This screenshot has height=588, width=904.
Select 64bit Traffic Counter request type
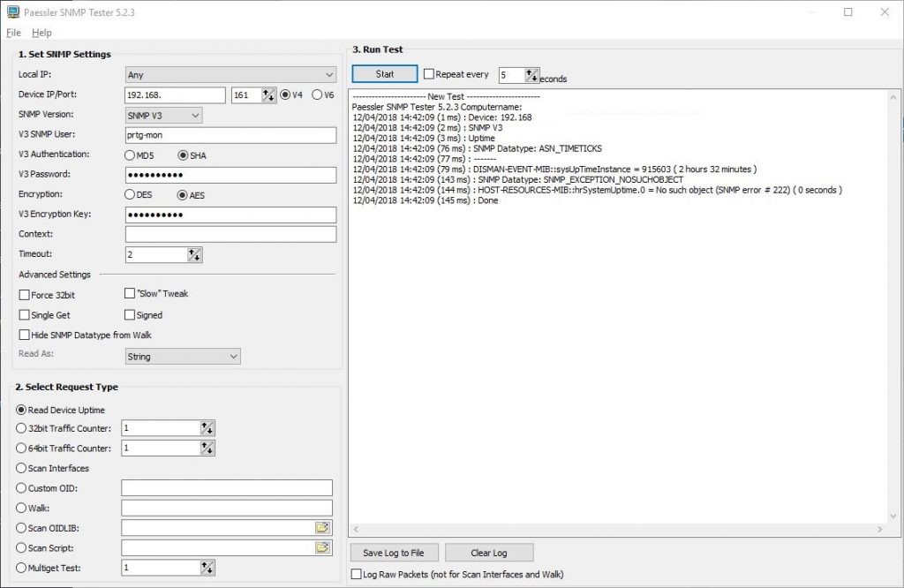click(21, 448)
